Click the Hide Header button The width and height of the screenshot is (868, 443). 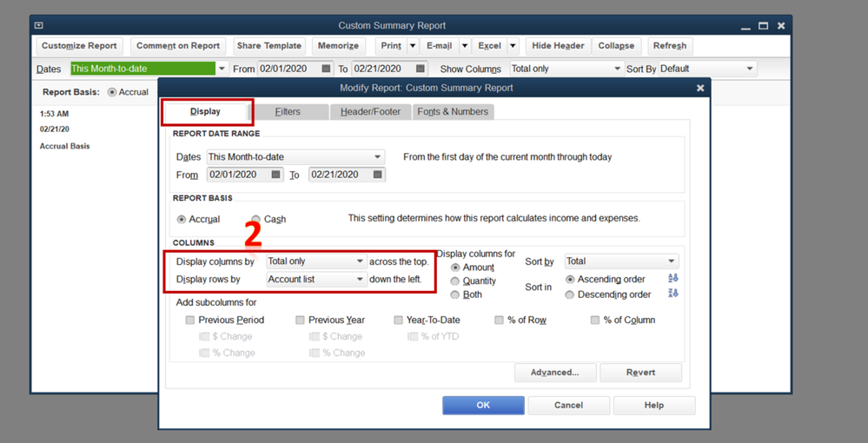coord(558,46)
